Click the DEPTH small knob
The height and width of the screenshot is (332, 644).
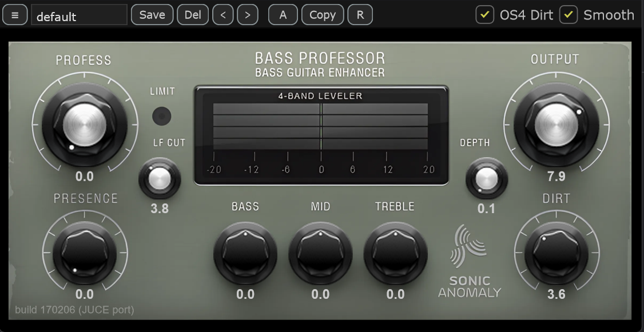click(487, 179)
